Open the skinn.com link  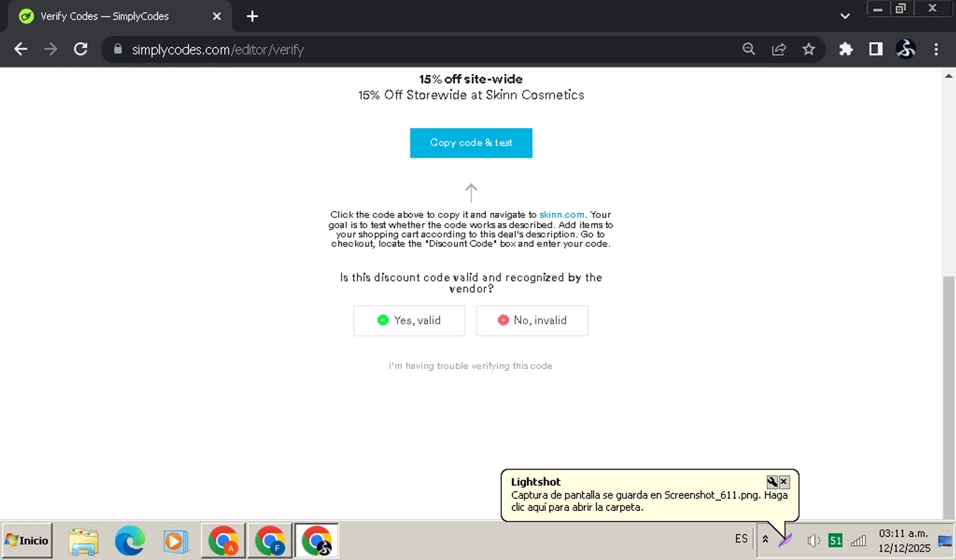coord(561,215)
